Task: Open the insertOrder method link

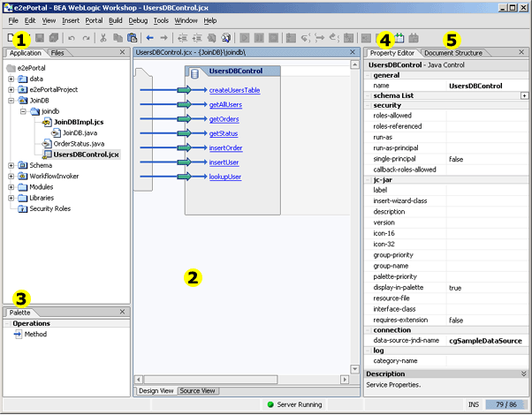Action: pos(225,147)
